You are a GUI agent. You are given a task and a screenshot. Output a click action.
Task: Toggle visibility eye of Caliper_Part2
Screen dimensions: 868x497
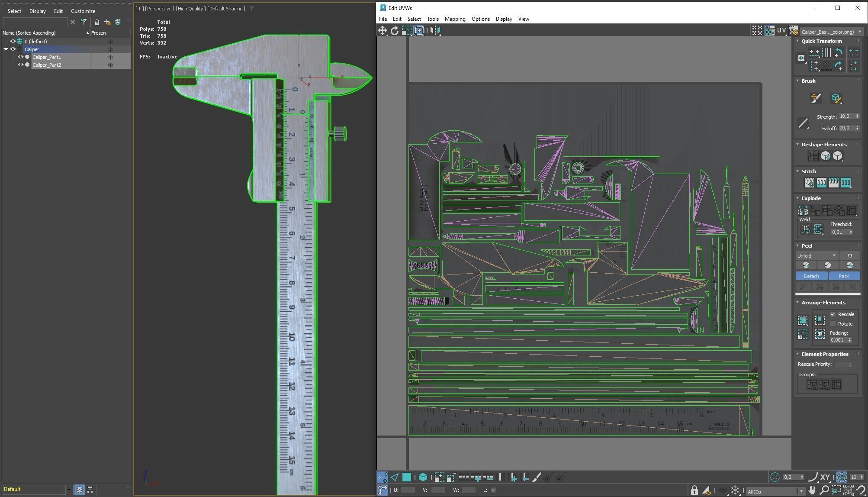[20, 65]
